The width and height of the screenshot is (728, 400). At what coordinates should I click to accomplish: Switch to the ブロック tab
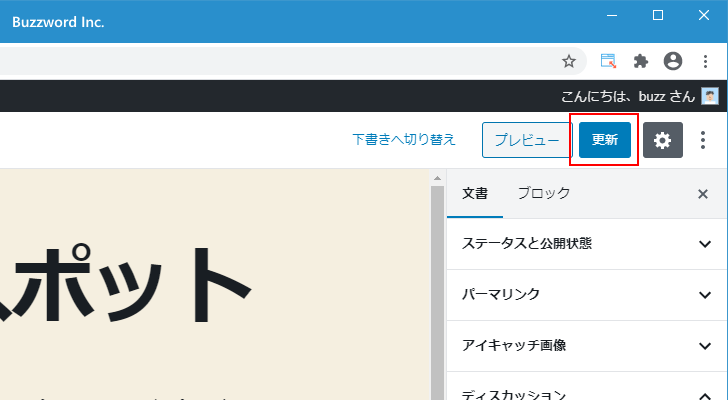(x=544, y=194)
